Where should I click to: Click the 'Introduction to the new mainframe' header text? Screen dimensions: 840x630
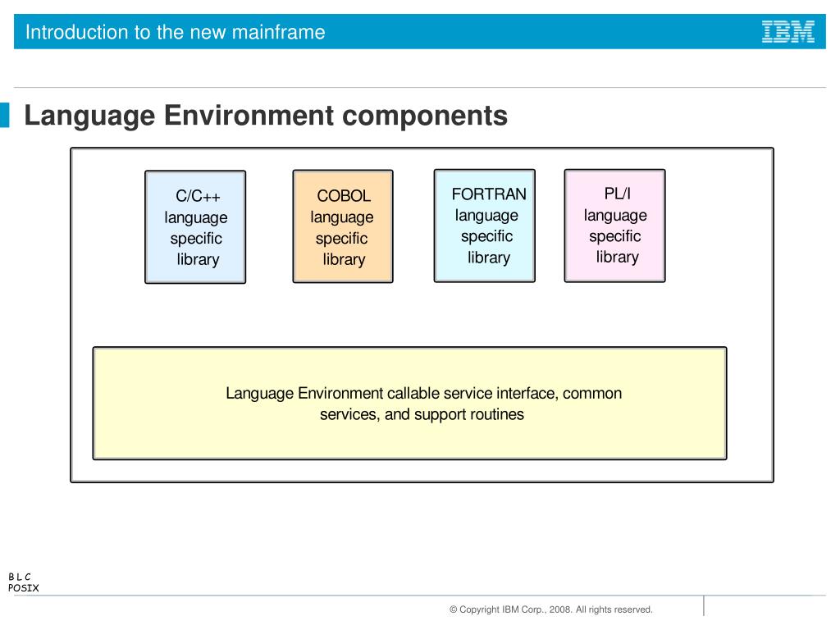176,32
